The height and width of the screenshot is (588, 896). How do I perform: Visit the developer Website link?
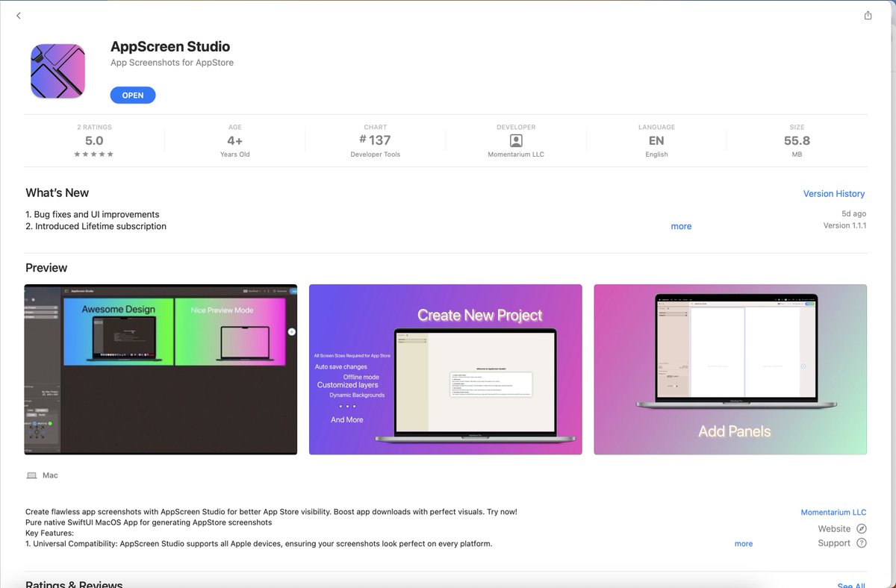pyautogui.click(x=834, y=528)
